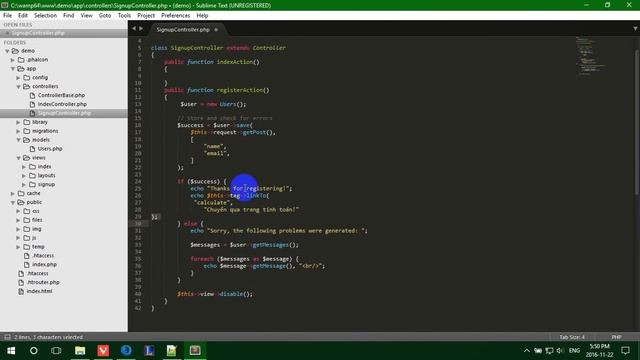640x360 pixels.
Task: Collapse the app folder
Action: tap(13, 69)
